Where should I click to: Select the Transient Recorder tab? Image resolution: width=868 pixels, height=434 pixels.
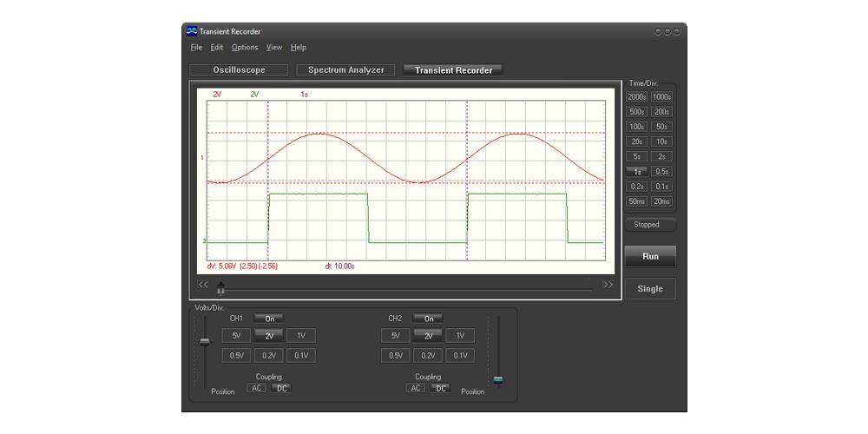click(453, 70)
